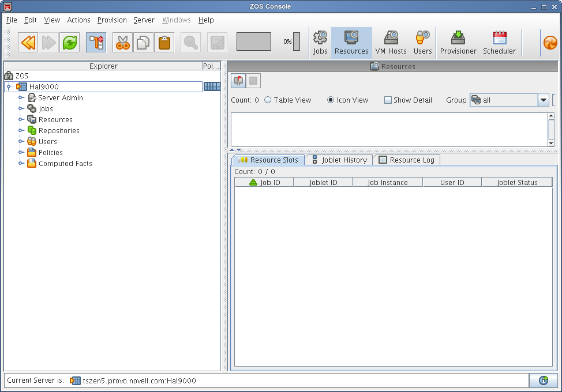Switch to the Joblet History tab
Image resolution: width=562 pixels, height=392 pixels.
click(x=339, y=160)
